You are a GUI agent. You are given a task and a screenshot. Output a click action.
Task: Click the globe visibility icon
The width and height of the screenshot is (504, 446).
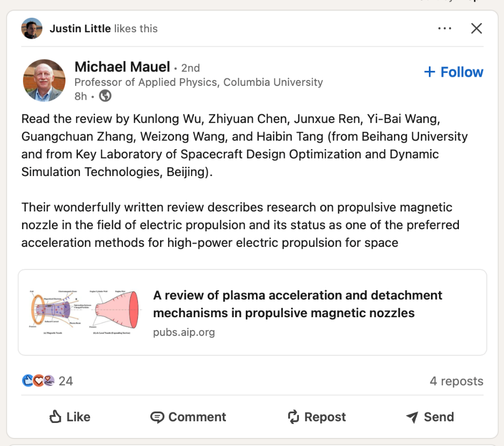(x=105, y=96)
